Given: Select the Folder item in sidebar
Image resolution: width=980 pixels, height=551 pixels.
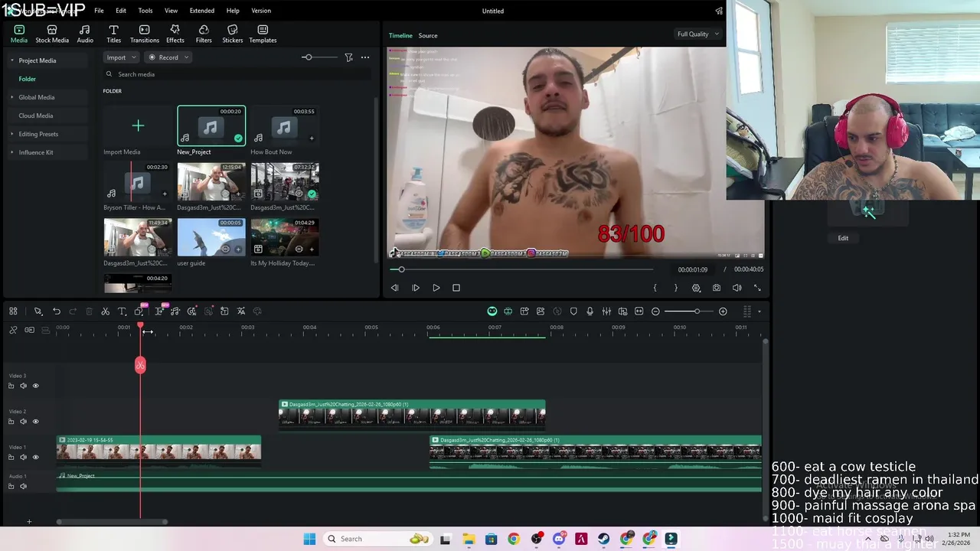Looking at the screenshot, I should pos(27,79).
